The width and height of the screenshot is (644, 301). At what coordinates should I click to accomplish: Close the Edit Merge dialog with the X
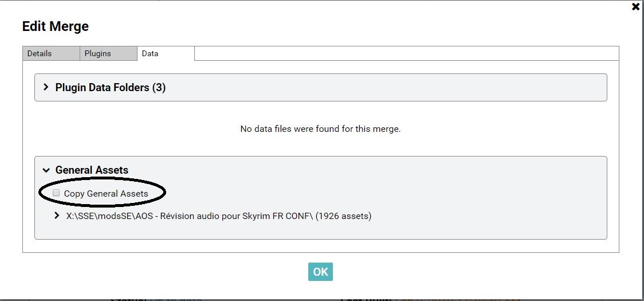tap(635, 7)
